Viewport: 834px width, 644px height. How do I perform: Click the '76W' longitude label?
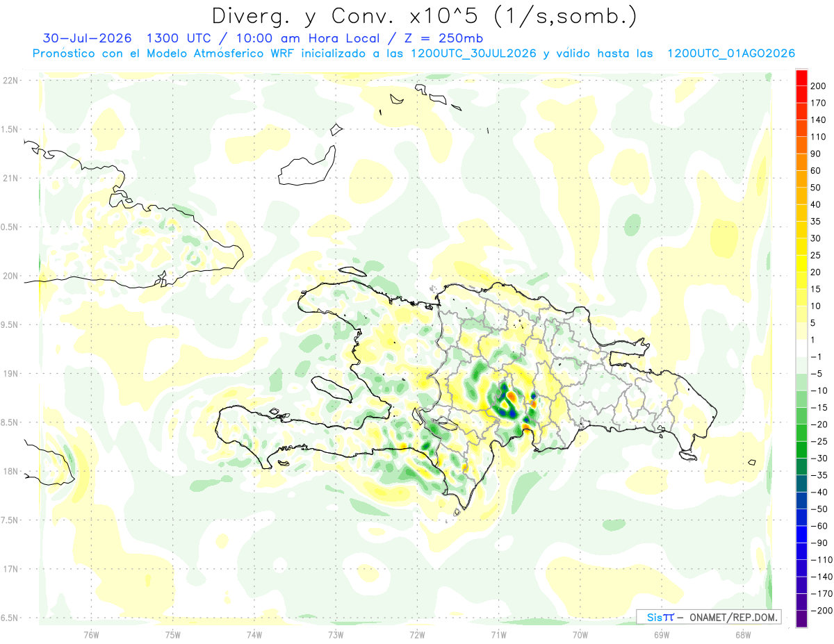pyautogui.click(x=91, y=634)
